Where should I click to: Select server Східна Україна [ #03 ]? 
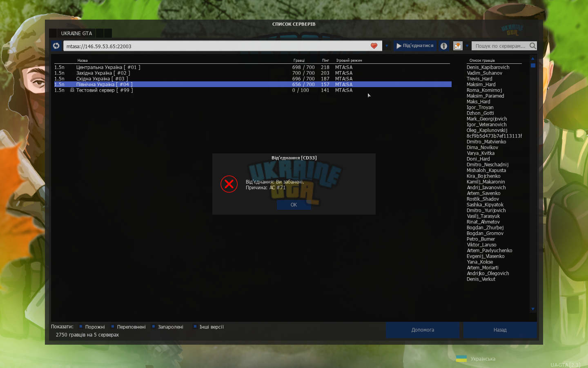coord(253,79)
